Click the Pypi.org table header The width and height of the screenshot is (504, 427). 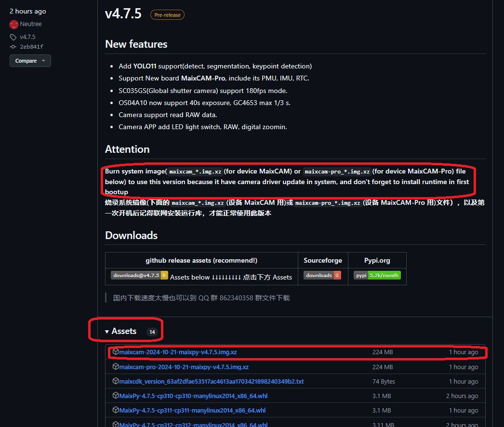click(377, 260)
